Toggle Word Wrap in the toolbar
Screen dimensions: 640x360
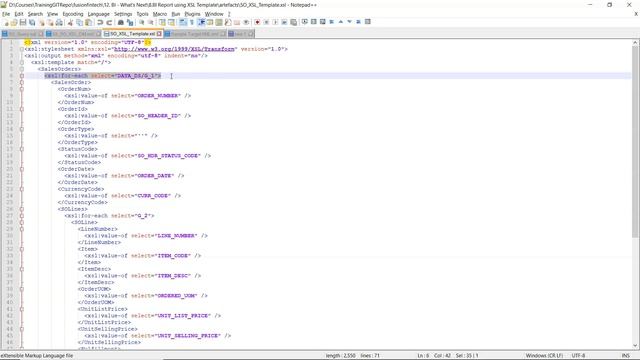[183, 22]
